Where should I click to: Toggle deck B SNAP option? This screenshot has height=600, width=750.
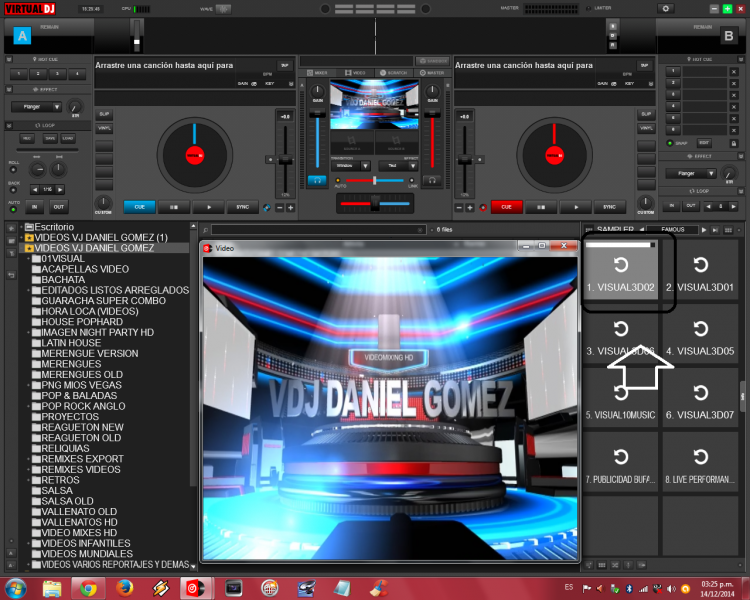click(670, 143)
